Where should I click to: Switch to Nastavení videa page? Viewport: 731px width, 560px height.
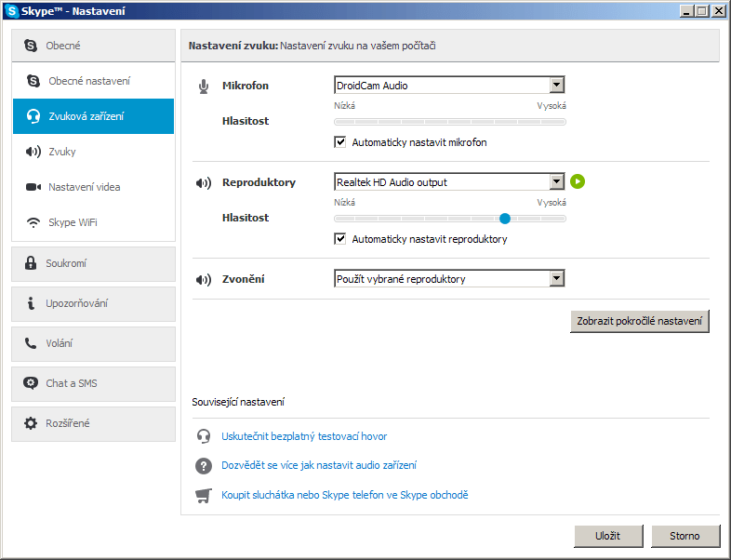pyautogui.click(x=93, y=187)
